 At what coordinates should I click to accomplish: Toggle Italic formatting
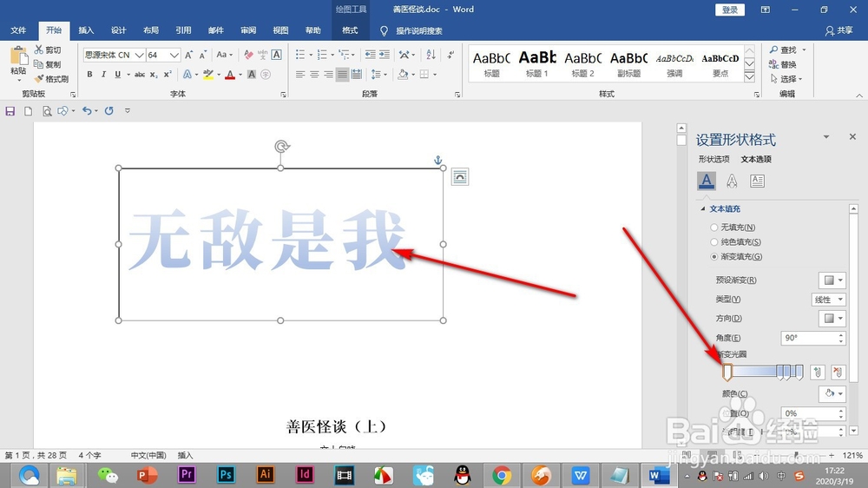pos(103,74)
